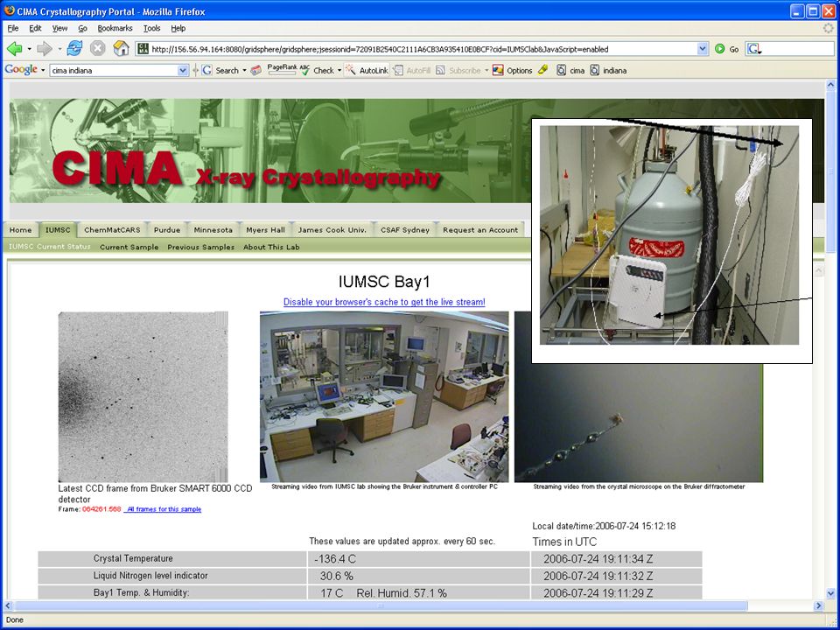Image resolution: width=840 pixels, height=630 pixels.
Task: Expand the URL address bar dropdown
Action: [x=703, y=49]
